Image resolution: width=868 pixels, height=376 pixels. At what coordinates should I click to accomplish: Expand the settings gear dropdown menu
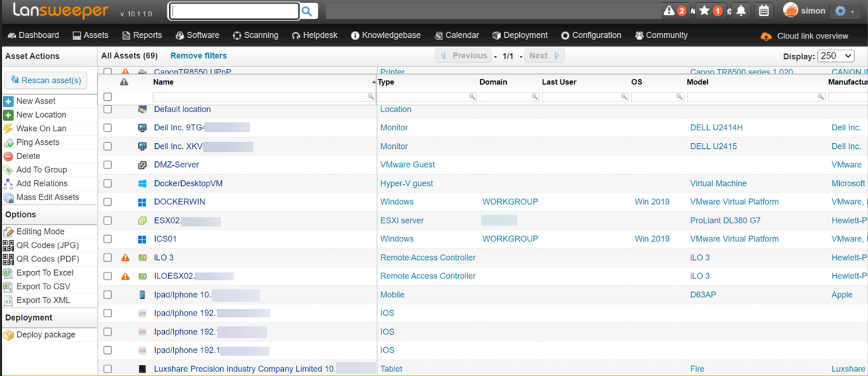843,11
